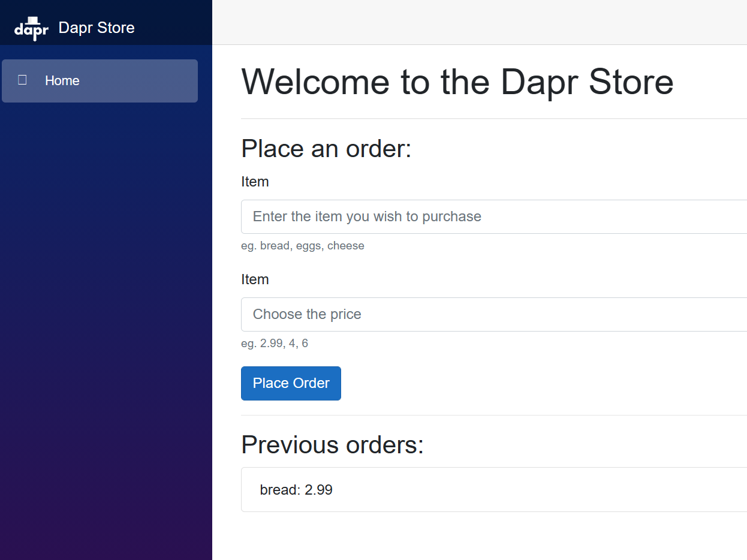
Task: Focus the "Enter the item" input field
Action: pyautogui.click(x=493, y=216)
